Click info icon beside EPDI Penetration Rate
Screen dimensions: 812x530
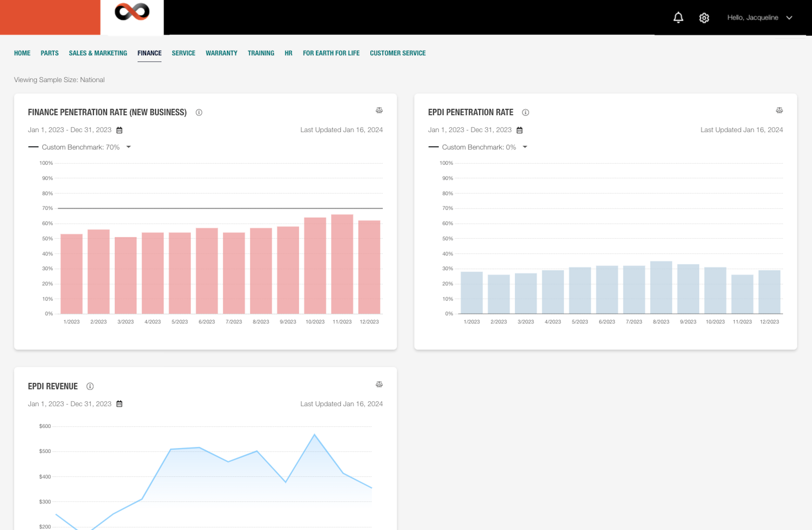525,112
